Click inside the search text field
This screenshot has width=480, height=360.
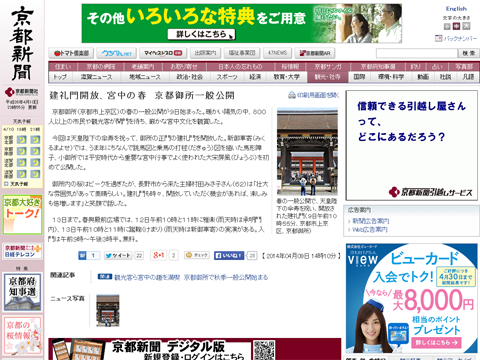click(417, 53)
